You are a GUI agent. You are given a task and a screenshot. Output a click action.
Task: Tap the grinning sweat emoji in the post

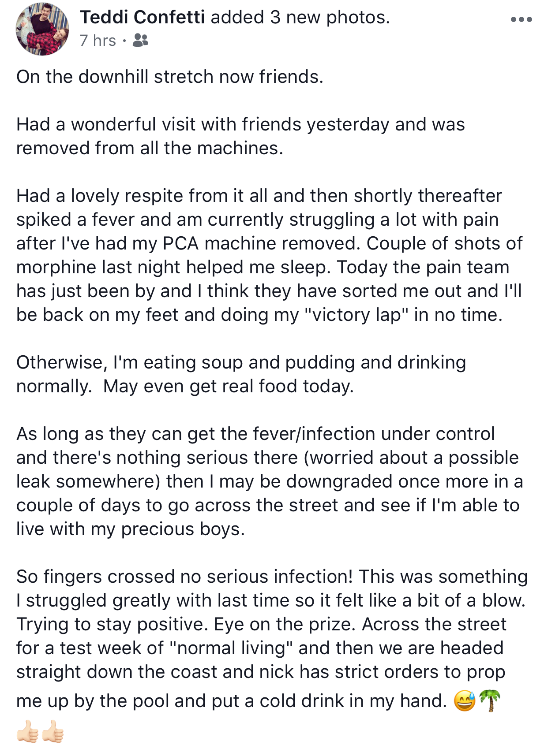click(x=465, y=700)
